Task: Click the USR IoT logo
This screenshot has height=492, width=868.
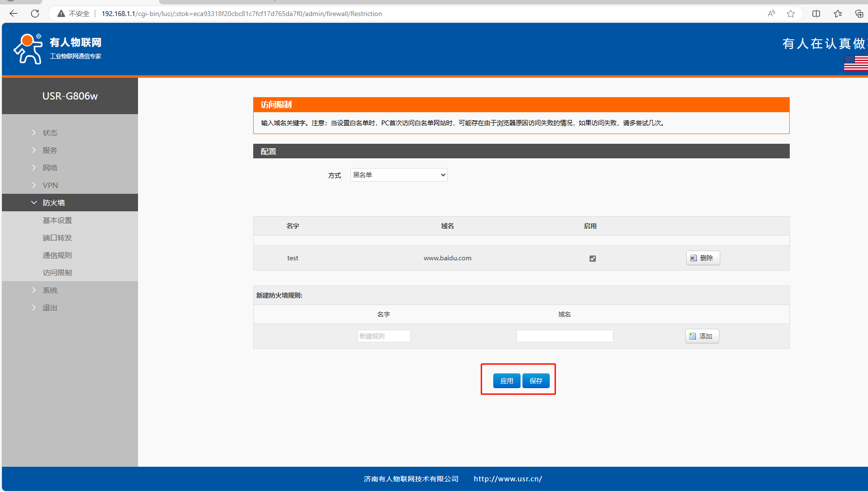Action: point(57,49)
